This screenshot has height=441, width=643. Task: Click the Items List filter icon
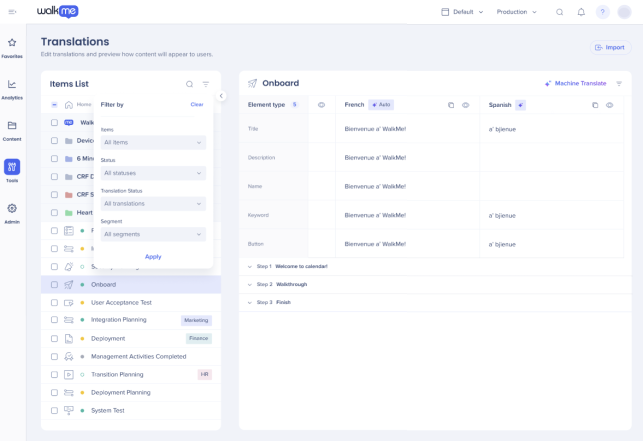point(206,84)
